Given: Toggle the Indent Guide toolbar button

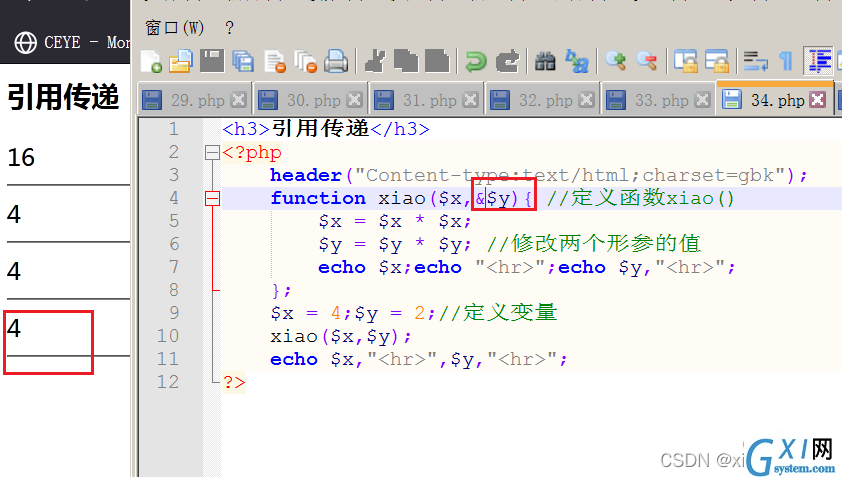Looking at the screenshot, I should [818, 61].
